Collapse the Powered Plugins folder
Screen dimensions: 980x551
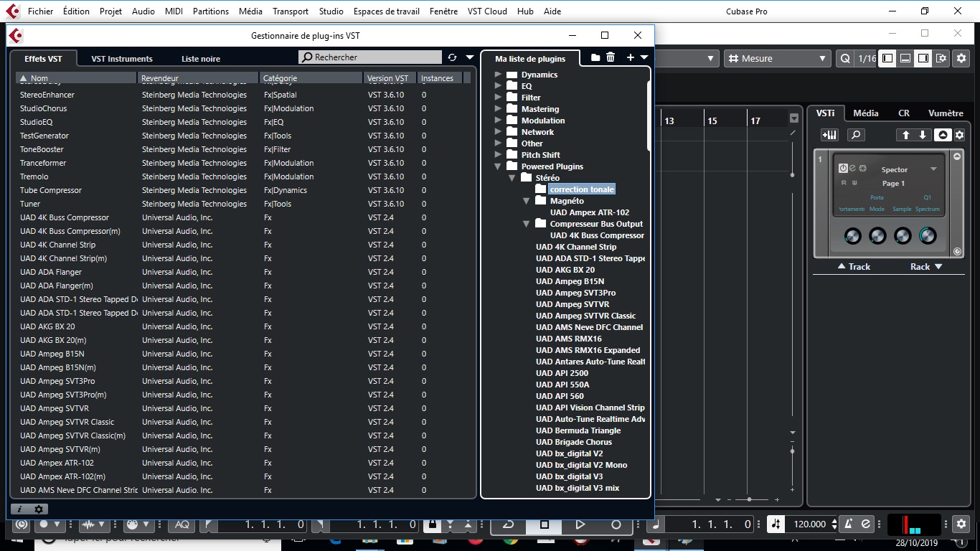(497, 166)
